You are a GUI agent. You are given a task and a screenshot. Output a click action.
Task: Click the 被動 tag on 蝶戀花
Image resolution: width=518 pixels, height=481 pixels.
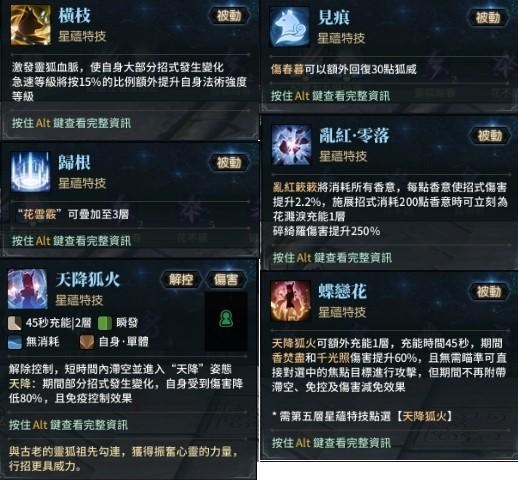489,292
